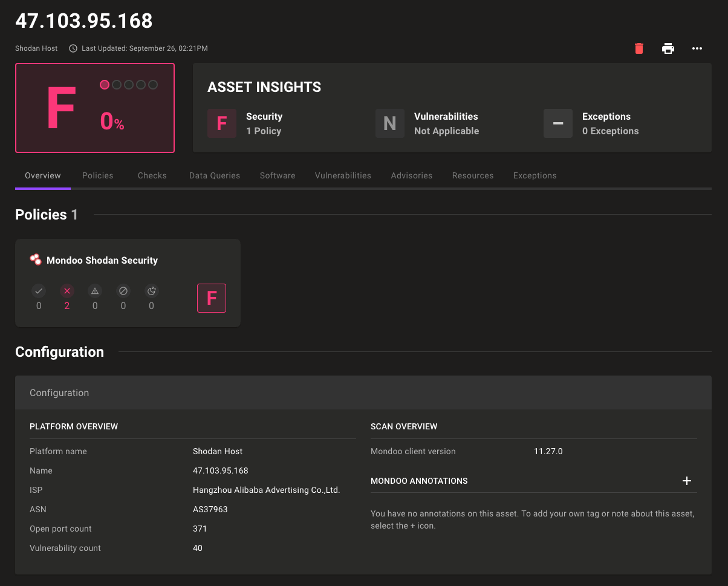Click the Security F grade icon
The width and height of the screenshot is (728, 586).
pyautogui.click(x=222, y=123)
